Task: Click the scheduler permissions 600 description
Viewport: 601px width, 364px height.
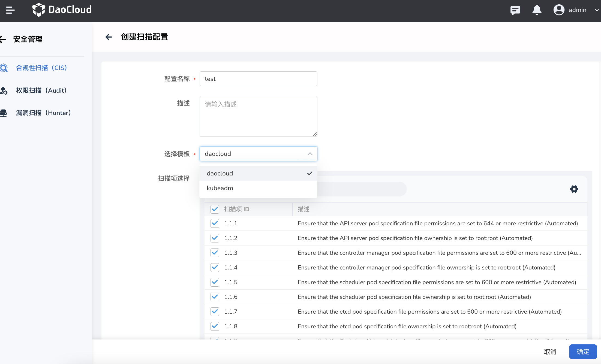Action: point(437,282)
